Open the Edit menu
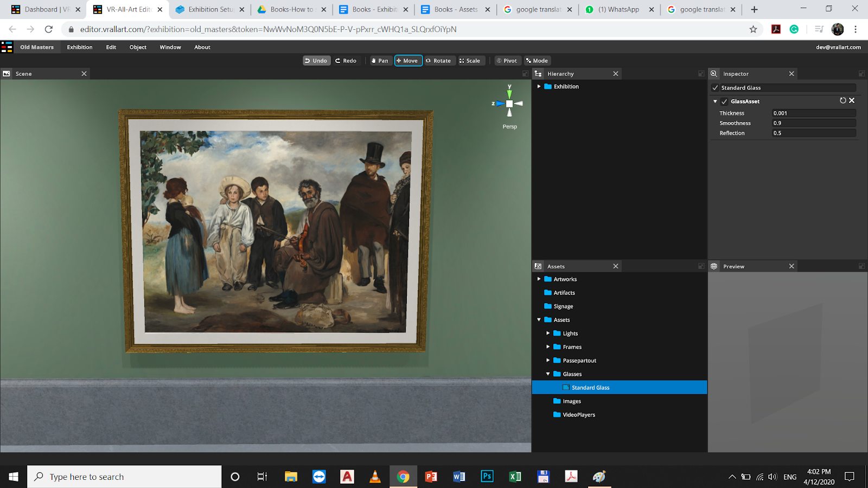This screenshot has width=868, height=488. (x=111, y=47)
